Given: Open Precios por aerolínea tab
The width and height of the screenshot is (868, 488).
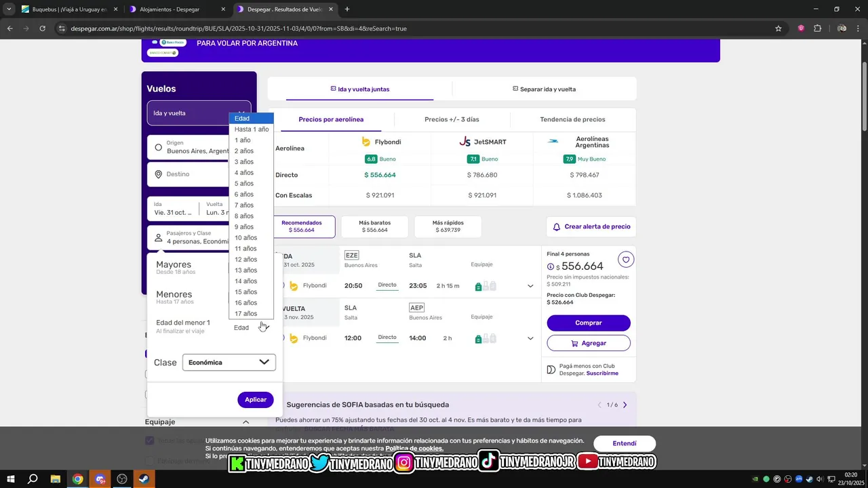Looking at the screenshot, I should click(x=331, y=119).
